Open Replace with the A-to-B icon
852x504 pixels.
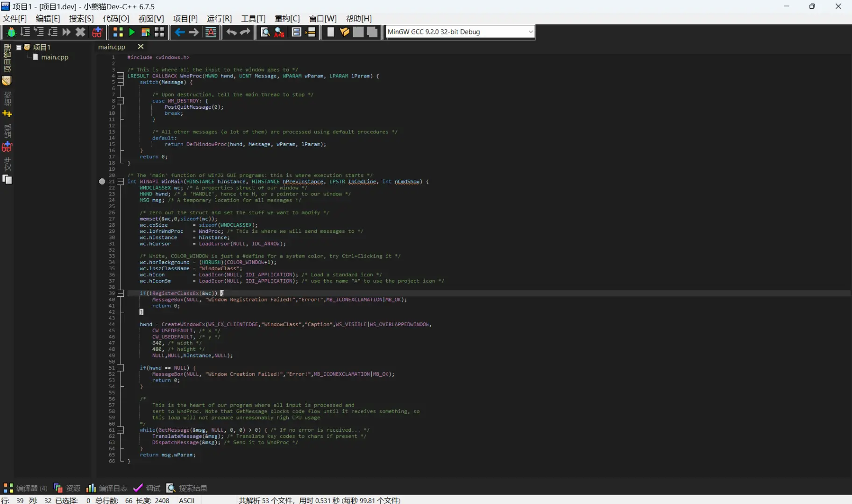[x=279, y=32]
